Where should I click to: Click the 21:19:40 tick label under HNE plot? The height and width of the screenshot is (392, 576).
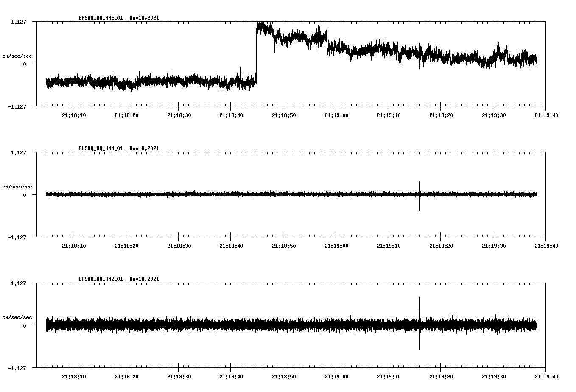coord(546,115)
